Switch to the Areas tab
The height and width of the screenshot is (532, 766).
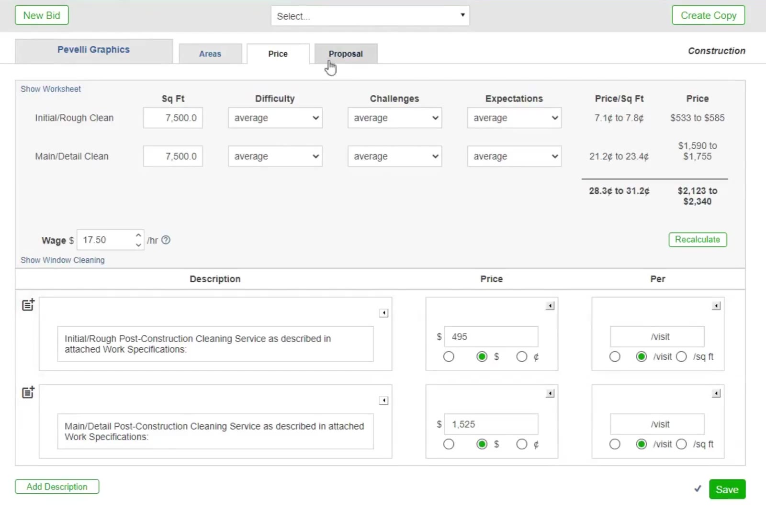click(x=210, y=54)
